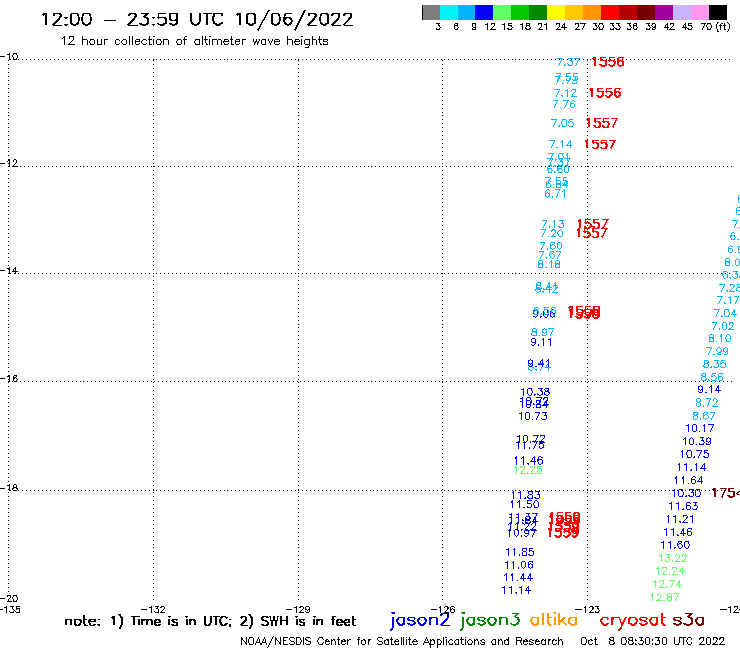Click the pink swatch in the color bar

point(699,12)
